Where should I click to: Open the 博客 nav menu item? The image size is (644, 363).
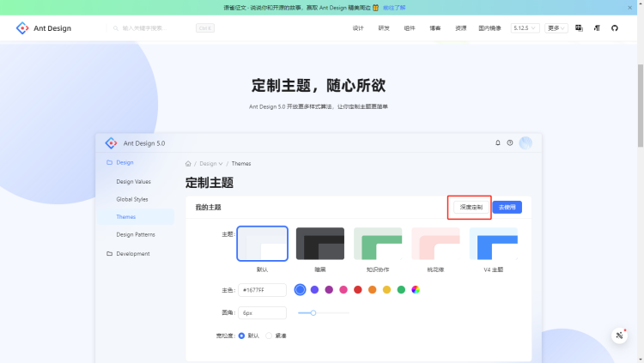click(435, 28)
